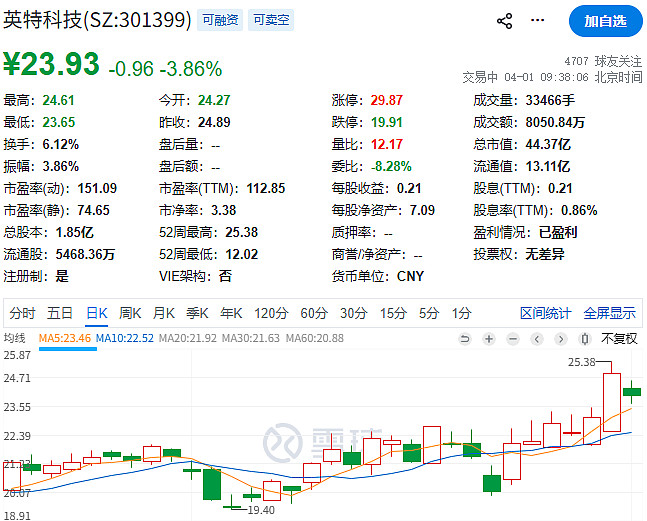Viewport: 647px width, 521px height.
Task: Toggle the MA10:22.52 moving average line
Action: [x=125, y=338]
